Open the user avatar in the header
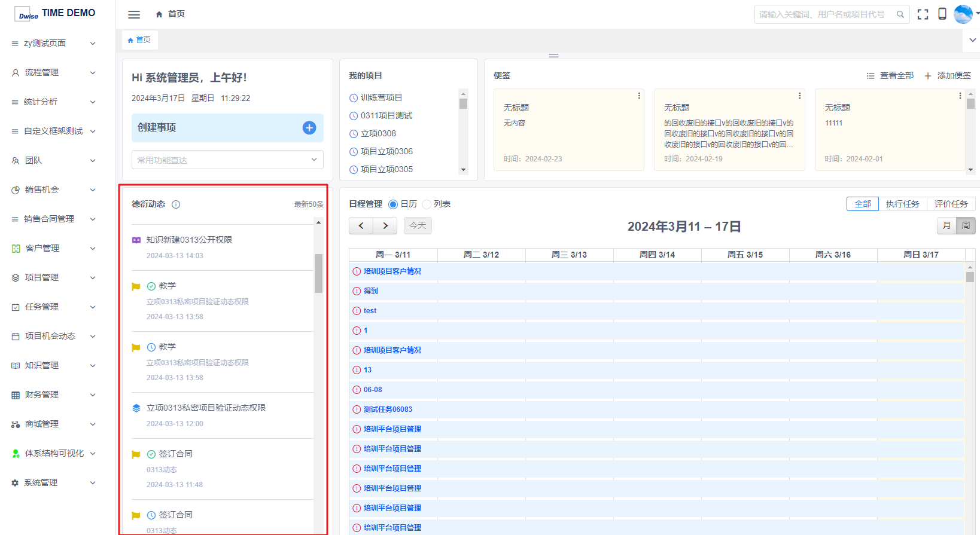 [x=963, y=14]
